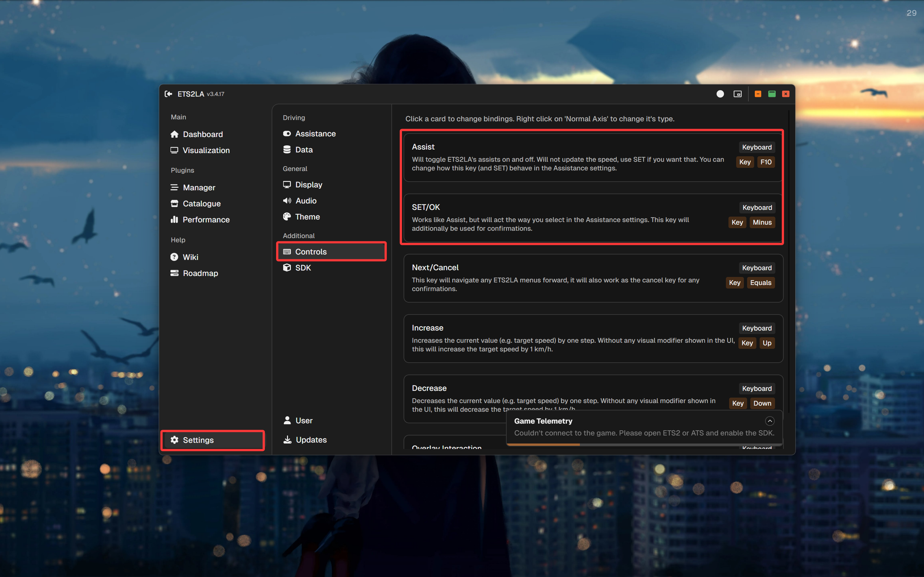Viewport: 924px width, 577px height.
Task: Click the SET/OK card title to rebind
Action: [426, 207]
